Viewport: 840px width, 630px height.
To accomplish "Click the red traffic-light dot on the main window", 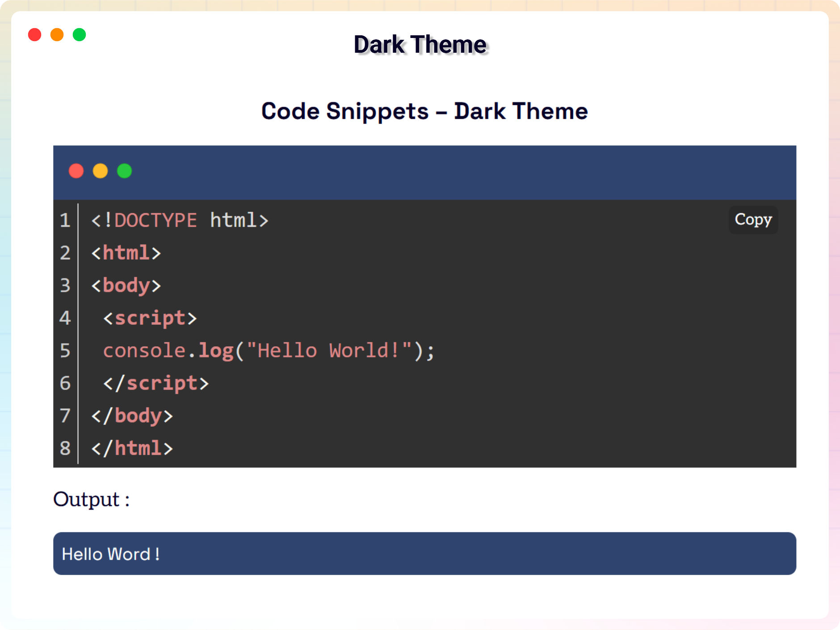I will click(x=35, y=34).
